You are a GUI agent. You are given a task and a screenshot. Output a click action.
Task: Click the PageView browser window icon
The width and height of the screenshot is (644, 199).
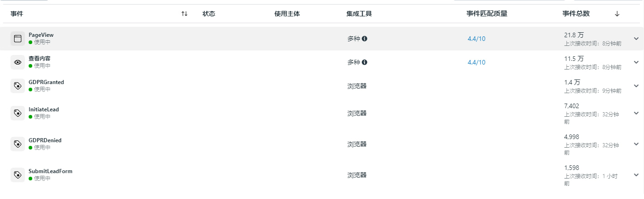tap(18, 39)
